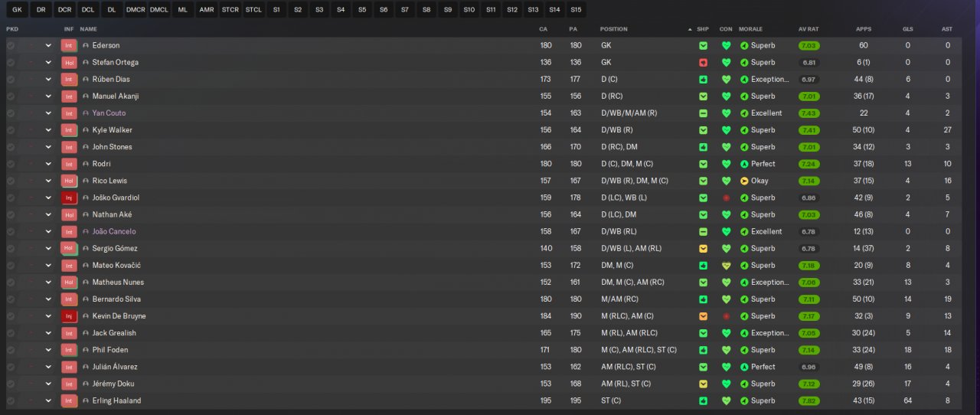Click Rico Lewis's yellow Okay morale icon
This screenshot has height=415, width=980.
point(744,181)
